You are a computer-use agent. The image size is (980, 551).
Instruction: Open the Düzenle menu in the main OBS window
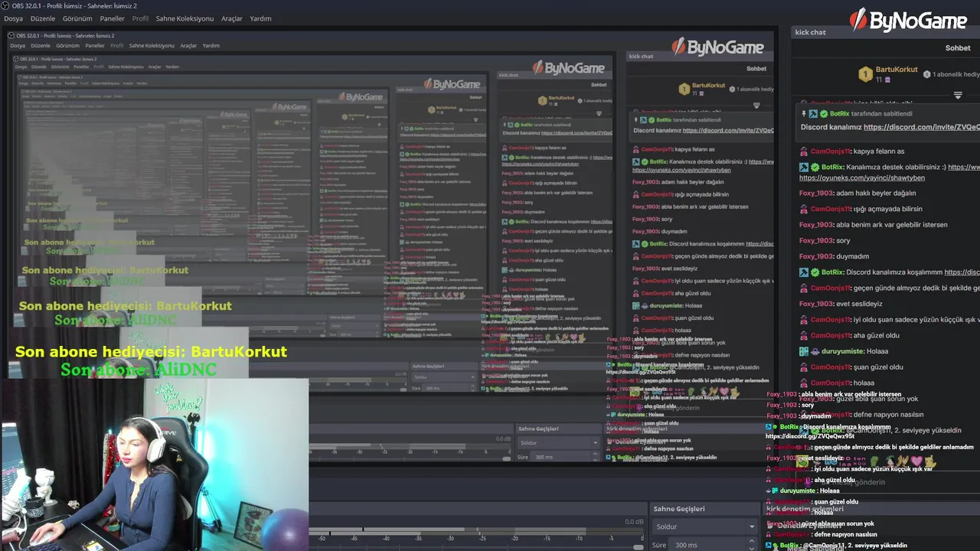(x=43, y=18)
